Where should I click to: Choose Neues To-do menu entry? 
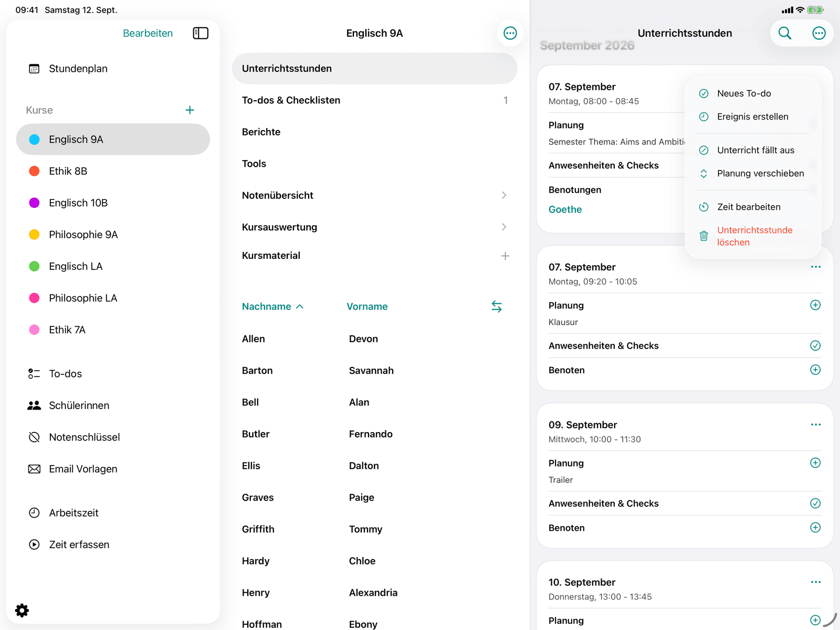pyautogui.click(x=753, y=93)
